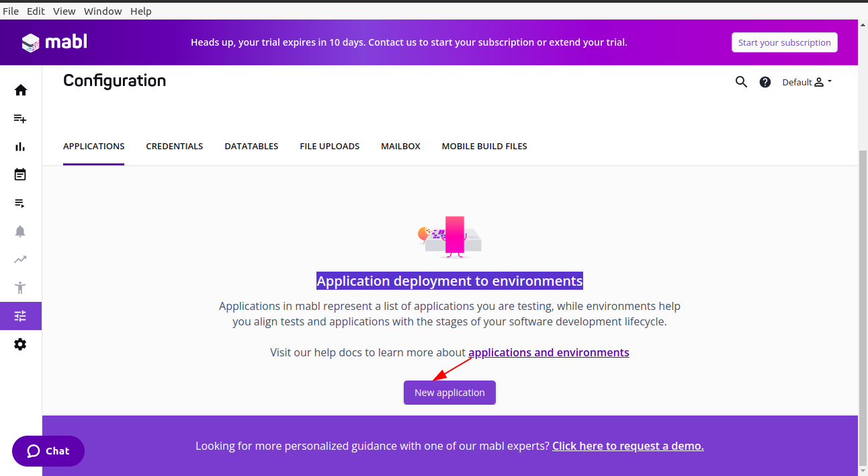The width and height of the screenshot is (868, 476).
Task: Open the accessibility figure sidebar icon
Action: pyautogui.click(x=20, y=288)
